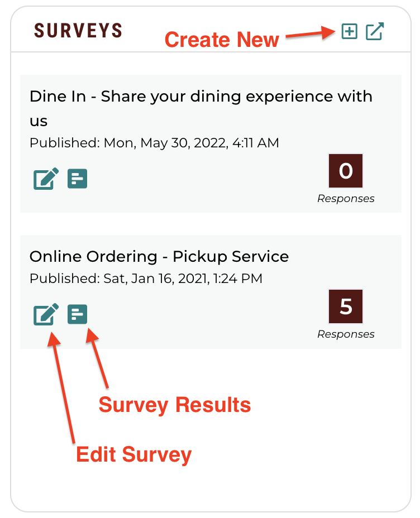This screenshot has height=518, width=420.
Task: Edit the Online Ordering Pickup Service survey
Action: [x=46, y=314]
